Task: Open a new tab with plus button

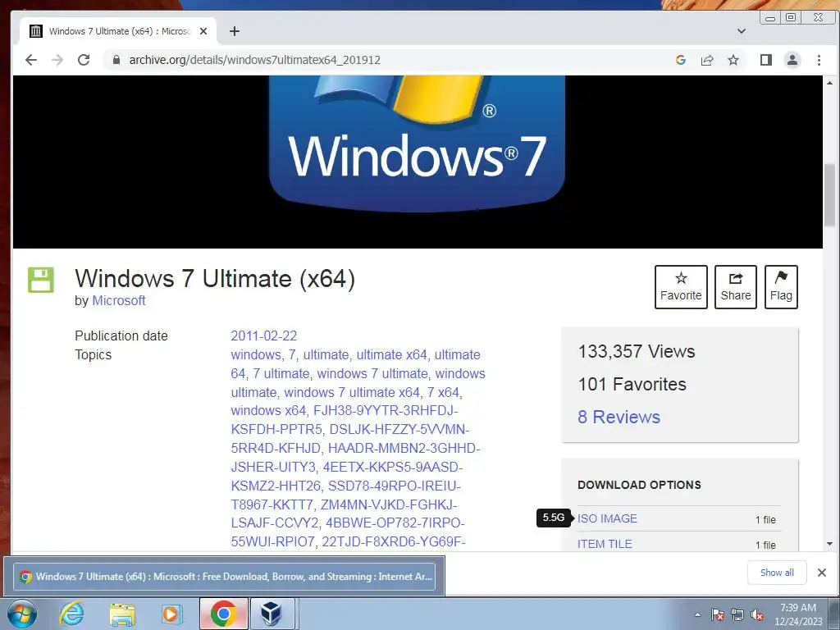Action: pos(234,31)
